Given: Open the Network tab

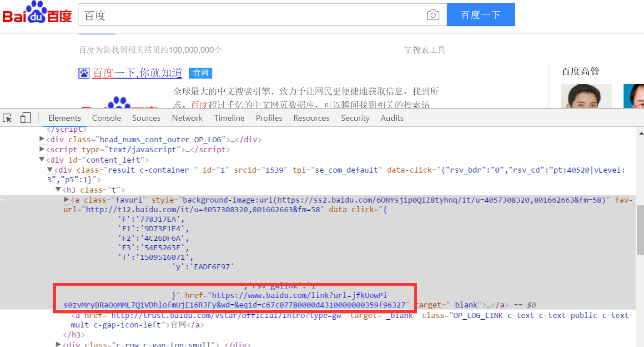Looking at the screenshot, I should 187,118.
